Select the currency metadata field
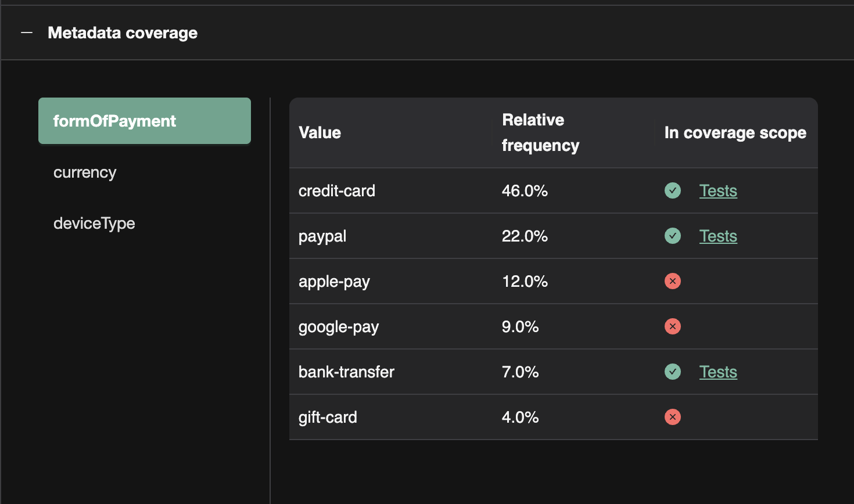This screenshot has width=854, height=504. pyautogui.click(x=85, y=172)
